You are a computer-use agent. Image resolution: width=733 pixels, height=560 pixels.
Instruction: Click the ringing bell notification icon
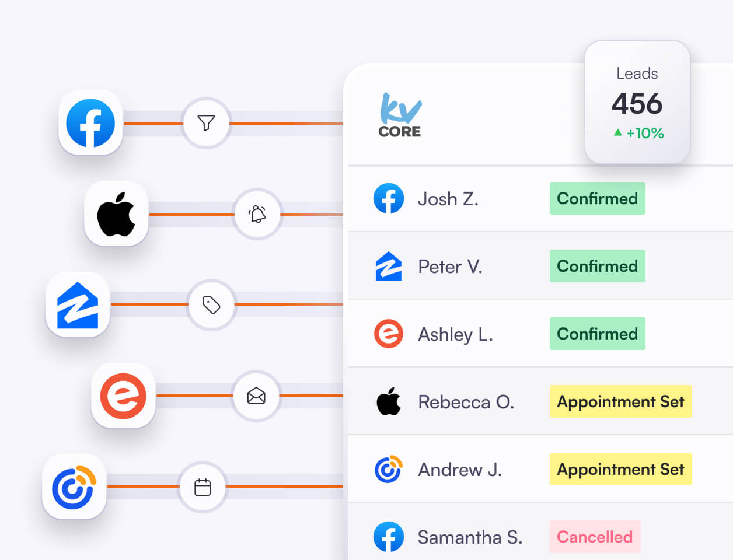point(257,214)
